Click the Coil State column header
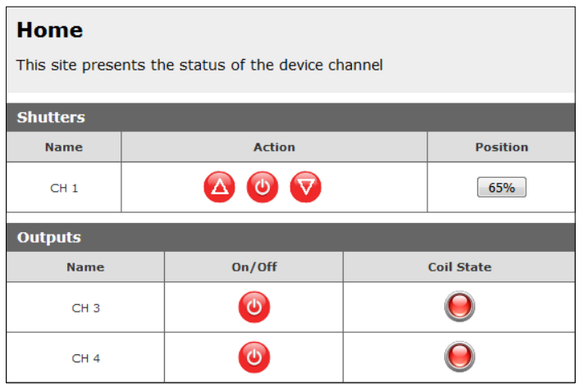 459,267
